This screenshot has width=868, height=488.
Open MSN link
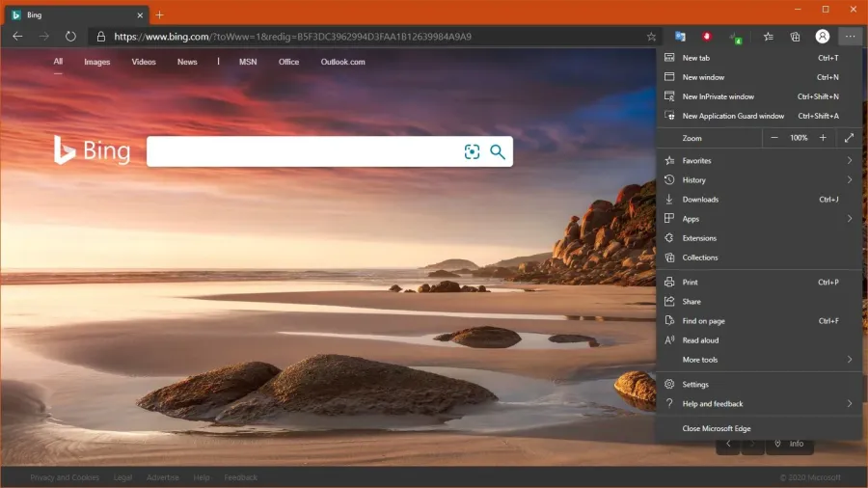pos(248,62)
